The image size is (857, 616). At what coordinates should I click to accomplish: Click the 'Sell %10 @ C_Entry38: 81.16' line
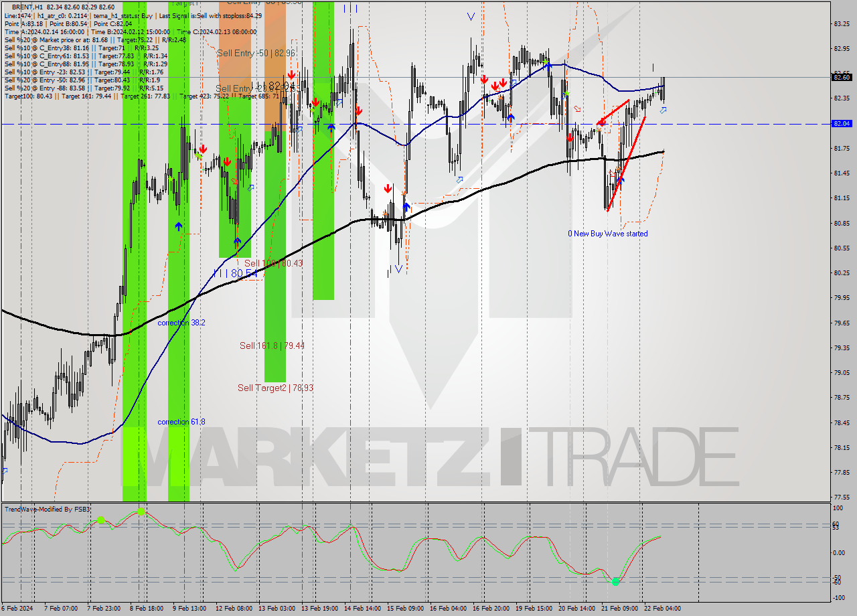tap(81, 48)
